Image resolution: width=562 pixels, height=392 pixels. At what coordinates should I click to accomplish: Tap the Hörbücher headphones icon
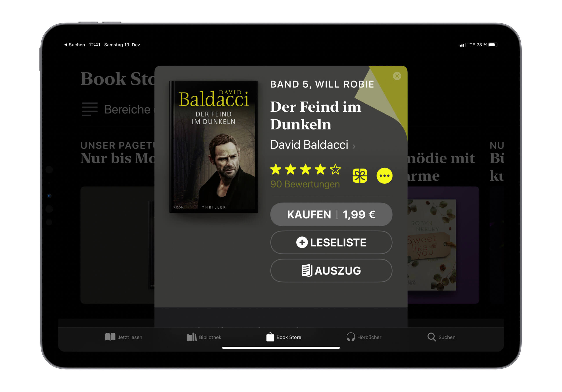[x=351, y=337]
